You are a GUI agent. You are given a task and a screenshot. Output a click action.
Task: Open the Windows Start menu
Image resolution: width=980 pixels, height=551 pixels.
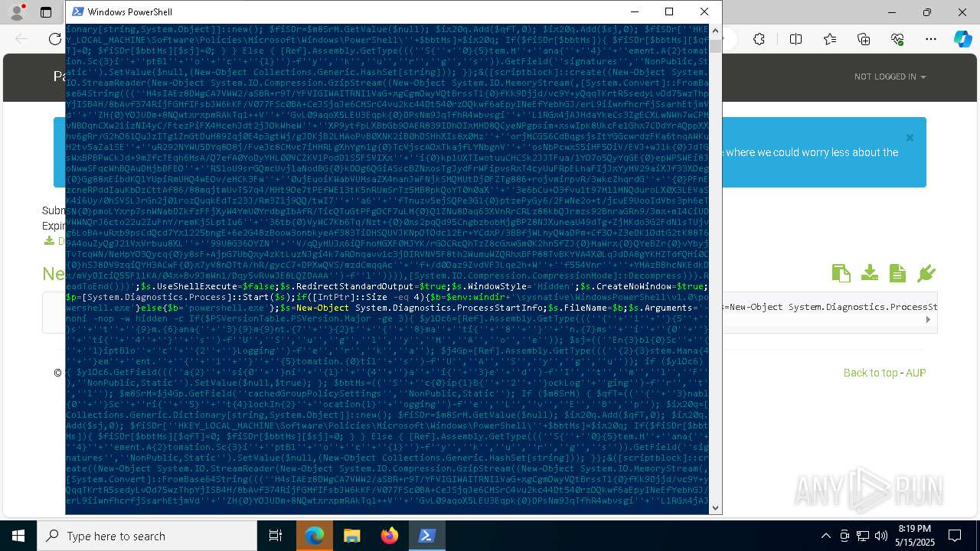18,536
